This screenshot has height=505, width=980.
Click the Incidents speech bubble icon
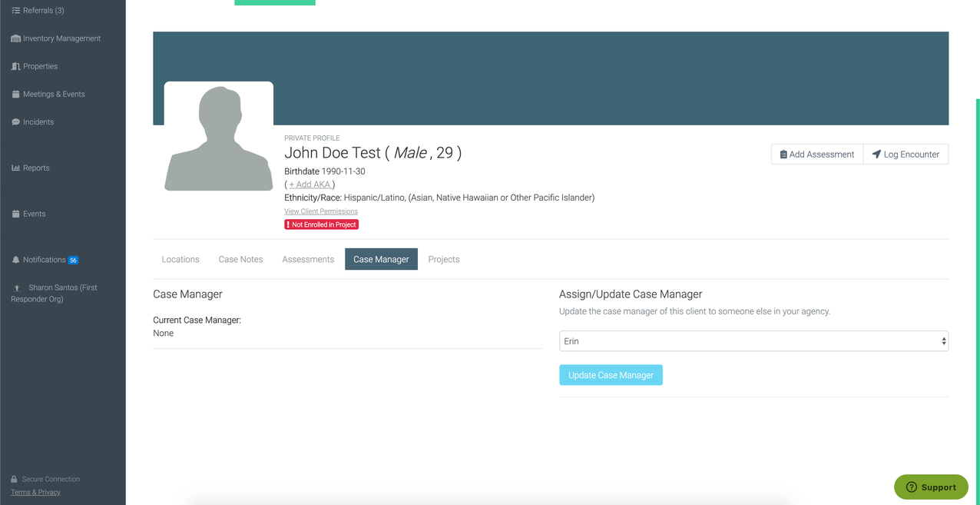pyautogui.click(x=15, y=121)
